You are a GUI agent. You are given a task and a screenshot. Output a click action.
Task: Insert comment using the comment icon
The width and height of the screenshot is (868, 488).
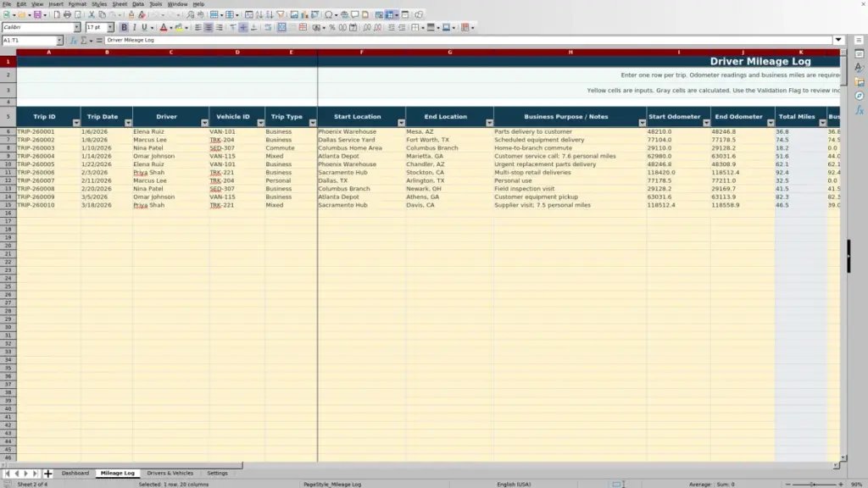tap(355, 15)
